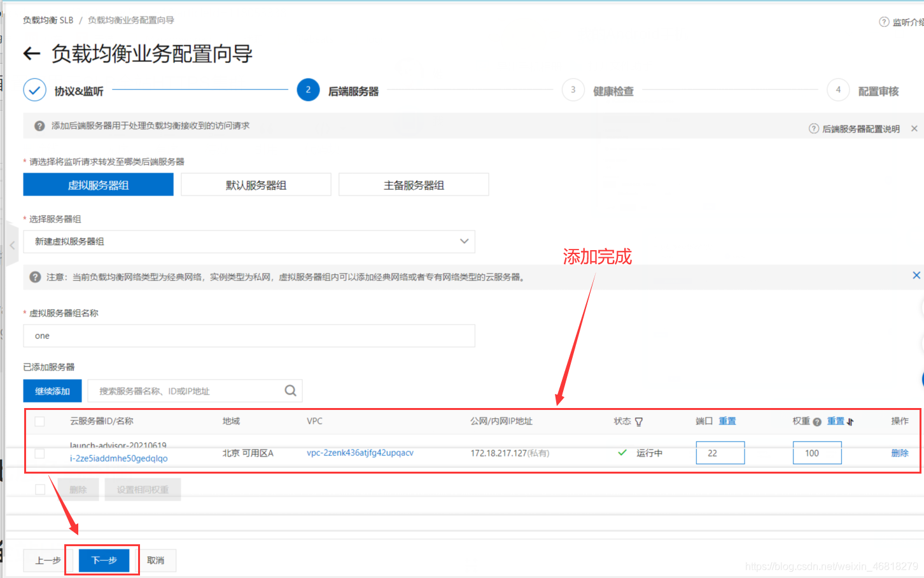
Task: Click the port input showing 22
Action: [720, 453]
